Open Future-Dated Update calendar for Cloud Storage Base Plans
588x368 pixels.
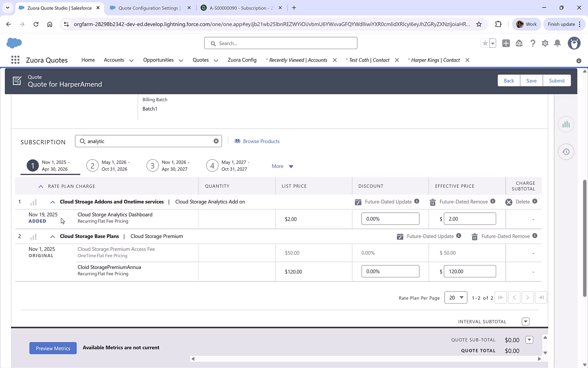click(x=400, y=236)
